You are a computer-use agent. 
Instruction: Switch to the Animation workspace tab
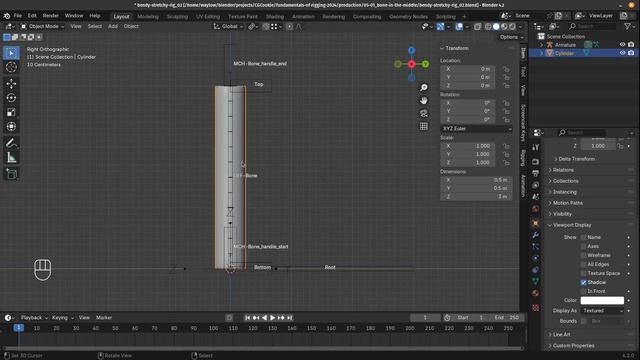pyautogui.click(x=303, y=17)
